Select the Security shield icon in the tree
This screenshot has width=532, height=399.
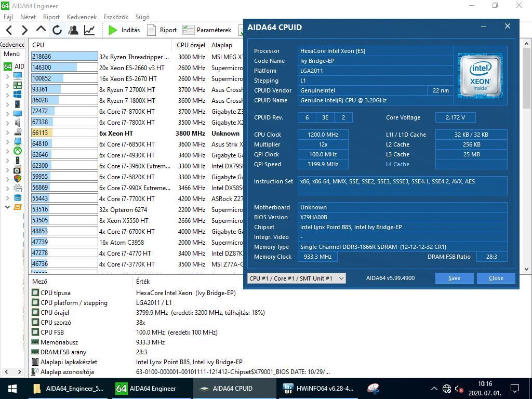(18, 179)
